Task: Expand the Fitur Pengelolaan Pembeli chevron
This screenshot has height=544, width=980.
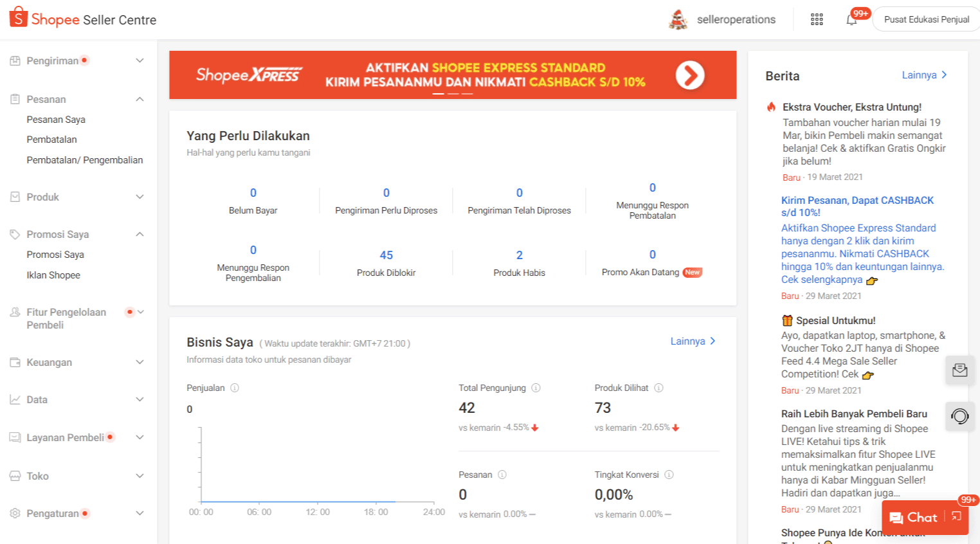Action: pos(140,312)
